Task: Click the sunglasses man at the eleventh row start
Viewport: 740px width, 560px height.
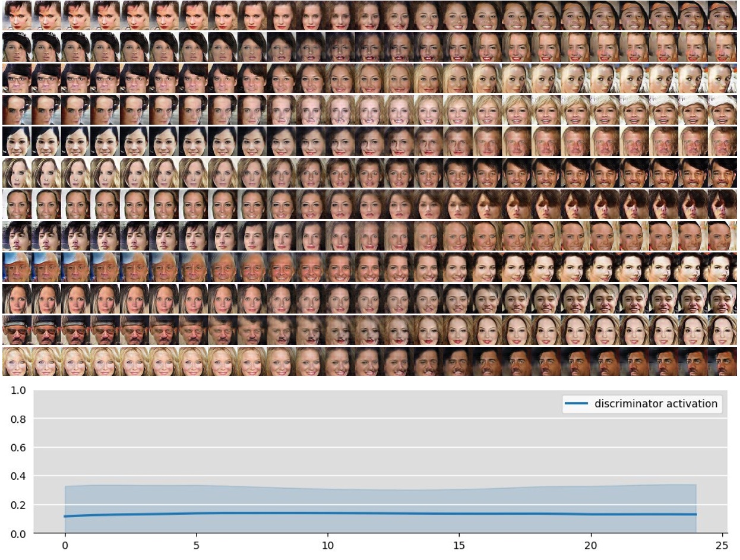Action: pos(17,330)
